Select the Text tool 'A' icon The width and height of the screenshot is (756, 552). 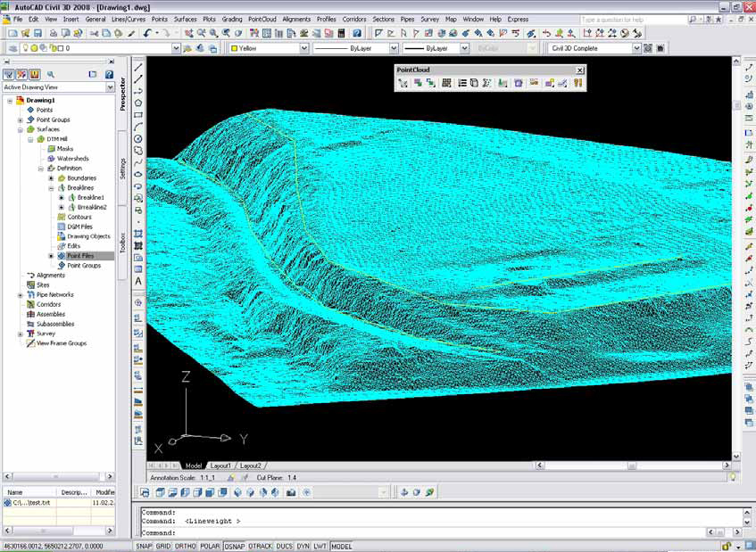click(x=138, y=281)
